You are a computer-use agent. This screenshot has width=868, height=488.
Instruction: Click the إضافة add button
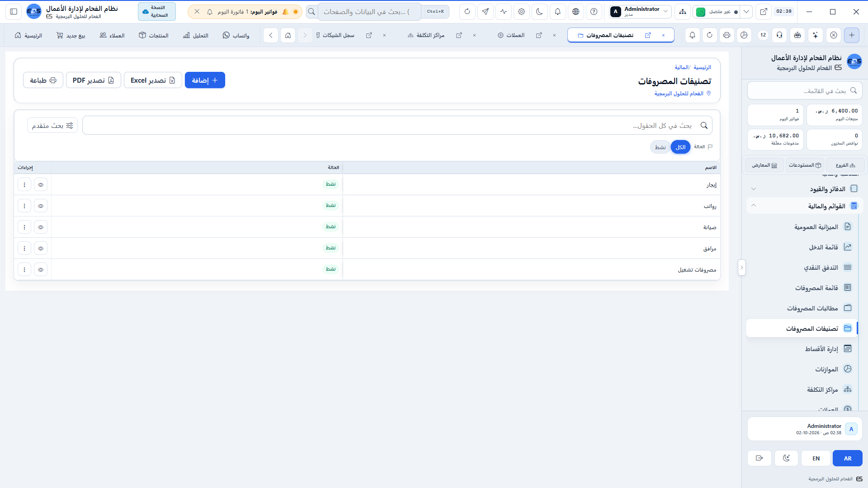pos(205,80)
